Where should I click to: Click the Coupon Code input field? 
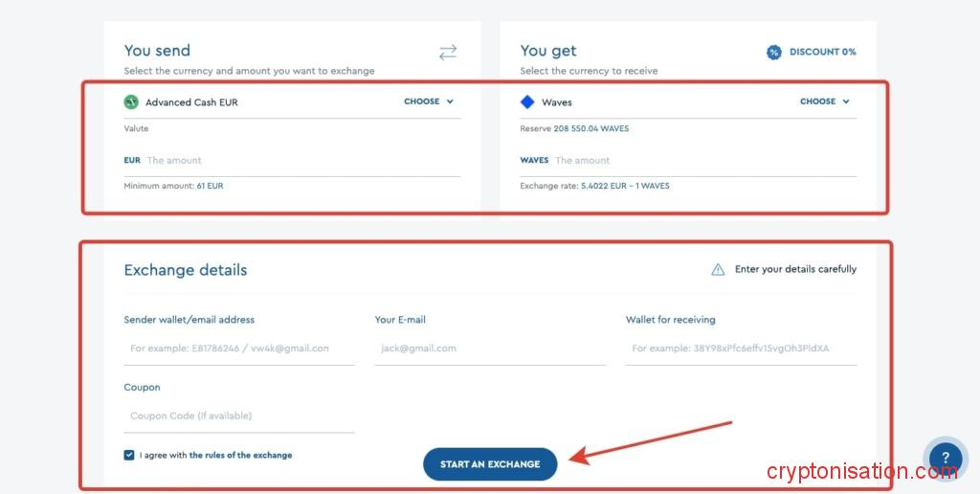point(239,416)
